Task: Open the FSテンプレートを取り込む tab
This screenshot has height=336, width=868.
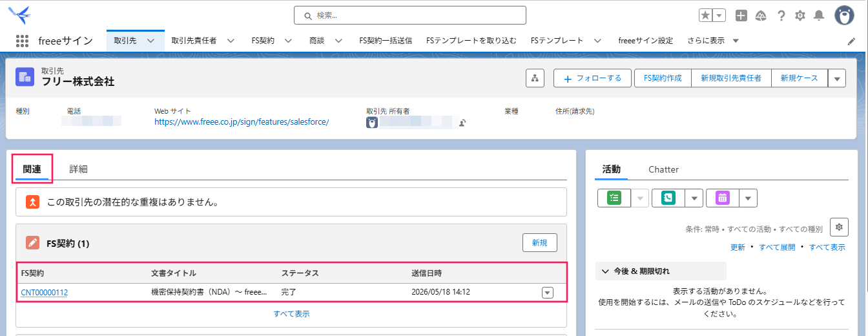Action: click(x=471, y=41)
